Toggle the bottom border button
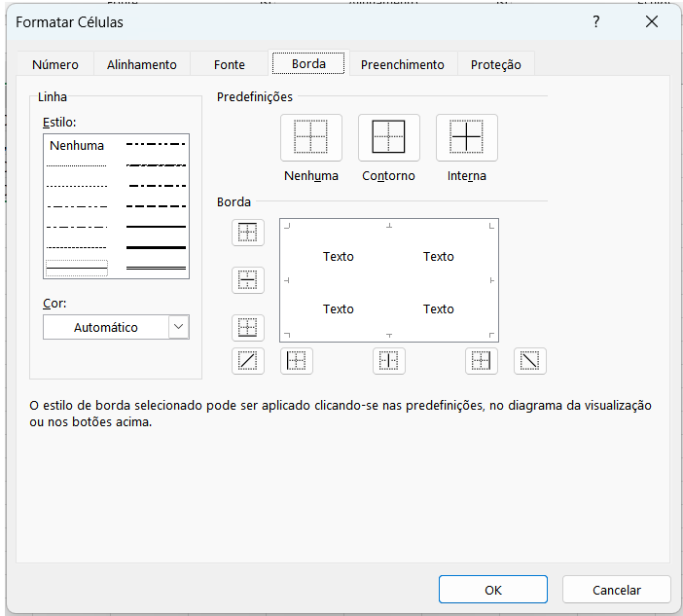Image resolution: width=683 pixels, height=616 pixels. coord(248,328)
